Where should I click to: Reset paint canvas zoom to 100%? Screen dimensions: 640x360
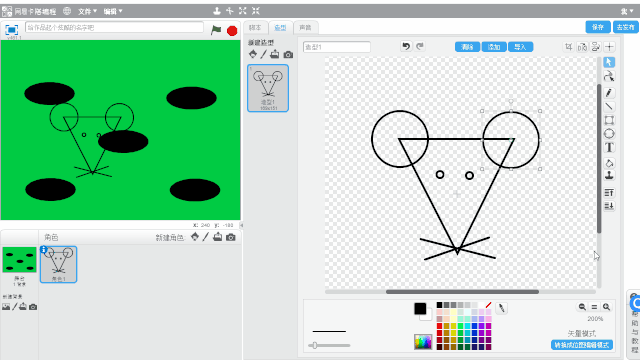594,307
